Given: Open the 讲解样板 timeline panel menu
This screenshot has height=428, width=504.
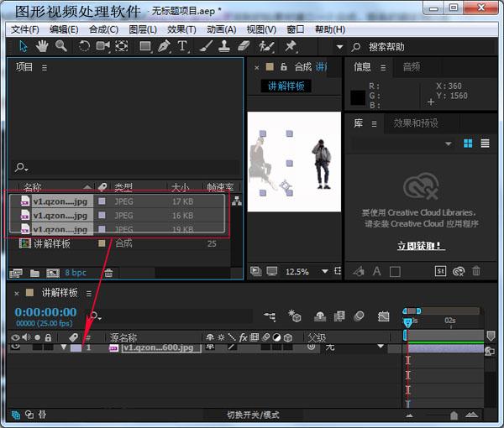Looking at the screenshot, I should (89, 294).
